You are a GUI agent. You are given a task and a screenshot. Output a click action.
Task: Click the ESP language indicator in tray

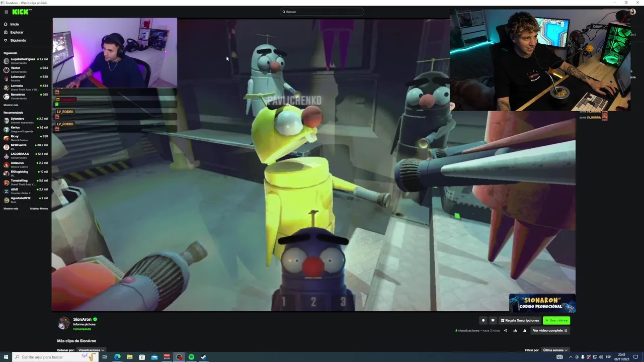(x=608, y=357)
